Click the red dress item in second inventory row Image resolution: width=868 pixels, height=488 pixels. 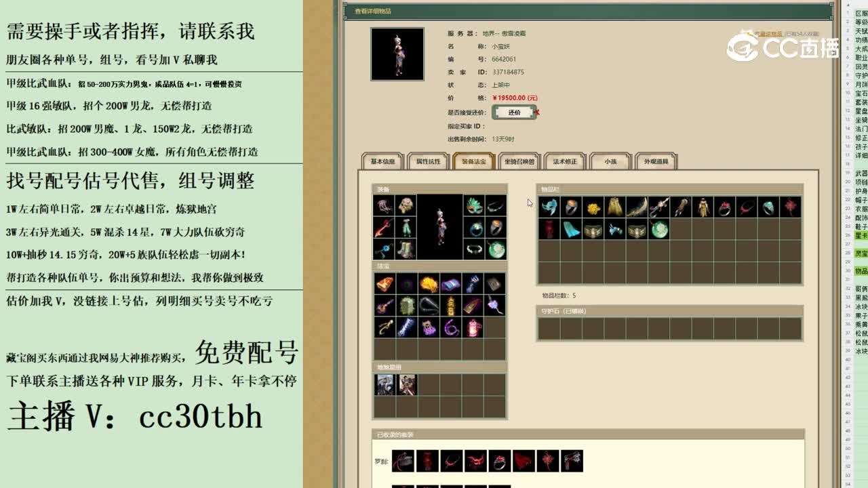(549, 229)
